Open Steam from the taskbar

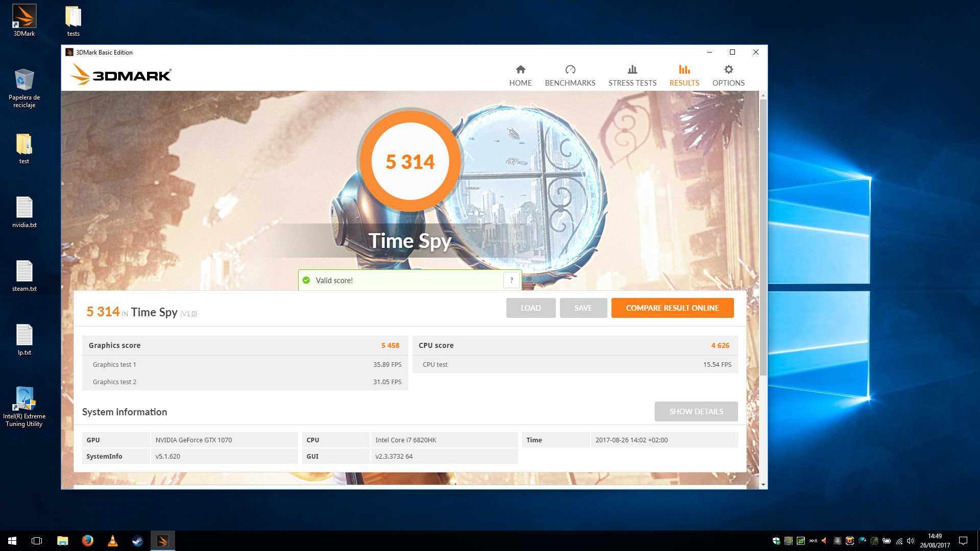(x=137, y=541)
